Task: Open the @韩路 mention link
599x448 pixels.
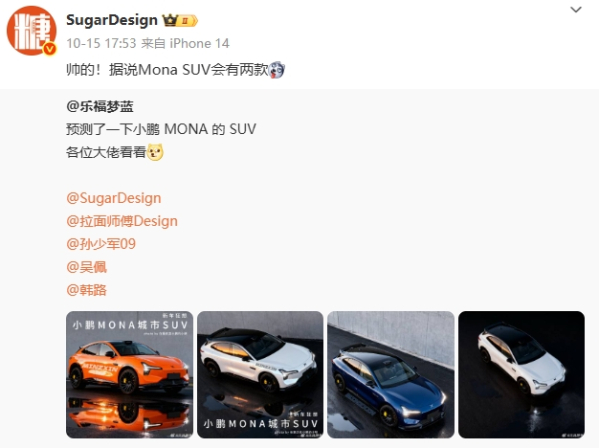Action: point(86,290)
